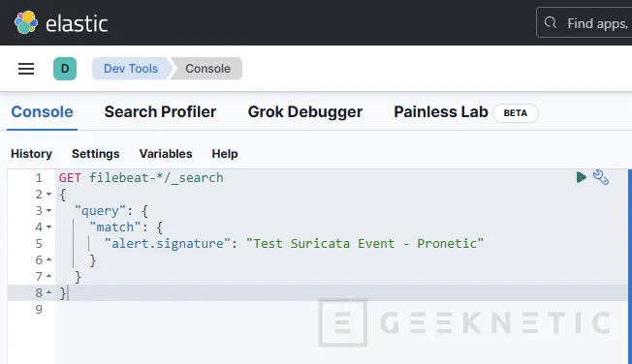Click the green D space avatar
Image resolution: width=632 pixels, height=364 pixels.
click(x=65, y=69)
